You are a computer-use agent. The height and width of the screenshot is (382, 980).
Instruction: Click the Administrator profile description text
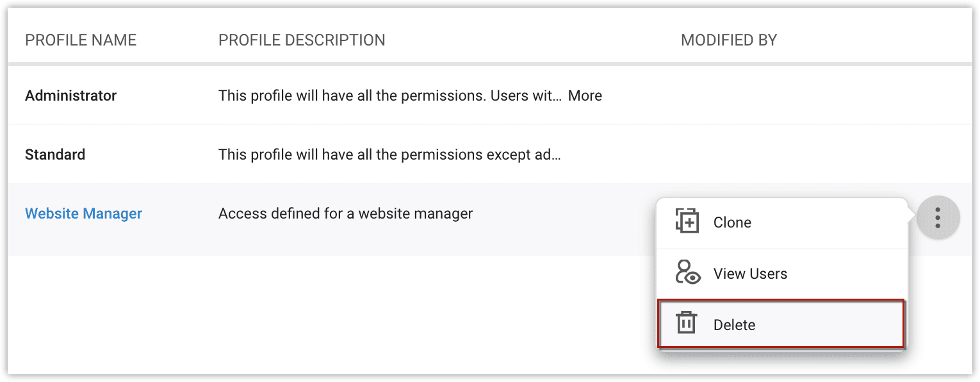click(389, 95)
